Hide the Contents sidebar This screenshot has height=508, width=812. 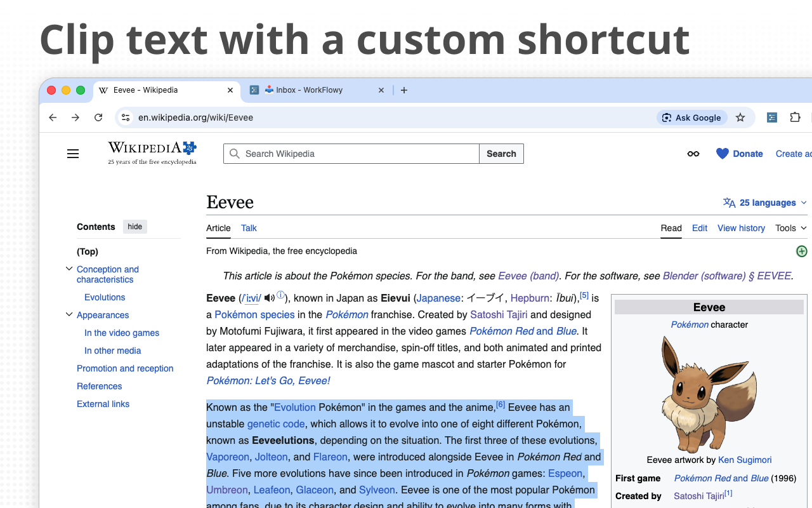135,227
